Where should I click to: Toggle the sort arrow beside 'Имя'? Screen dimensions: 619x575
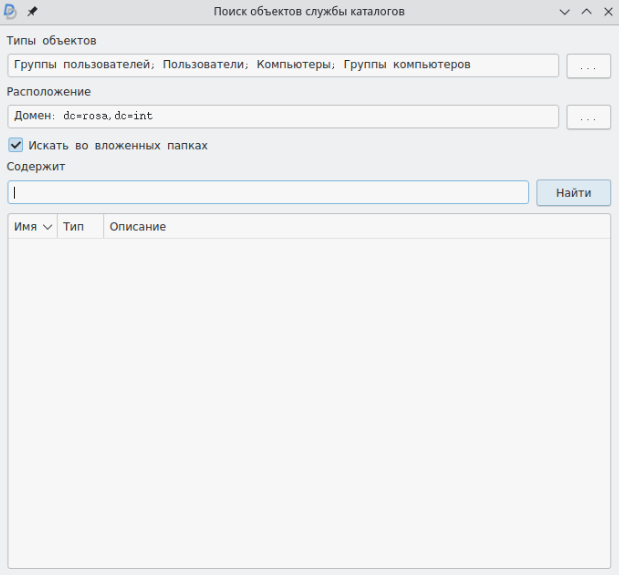47,227
